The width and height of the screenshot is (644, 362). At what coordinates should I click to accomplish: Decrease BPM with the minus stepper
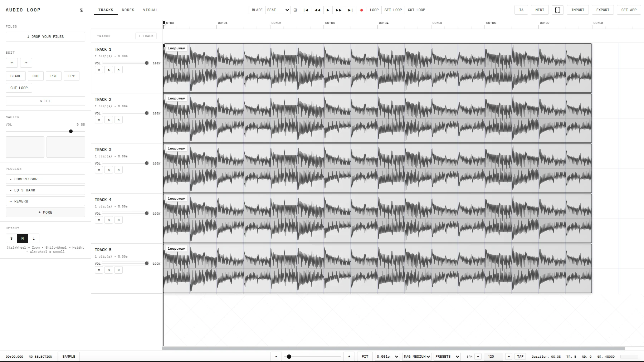click(x=478, y=357)
